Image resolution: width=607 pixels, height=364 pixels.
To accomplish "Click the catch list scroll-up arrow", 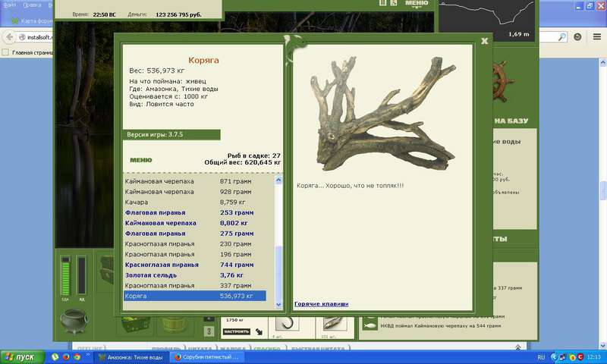I will point(278,180).
